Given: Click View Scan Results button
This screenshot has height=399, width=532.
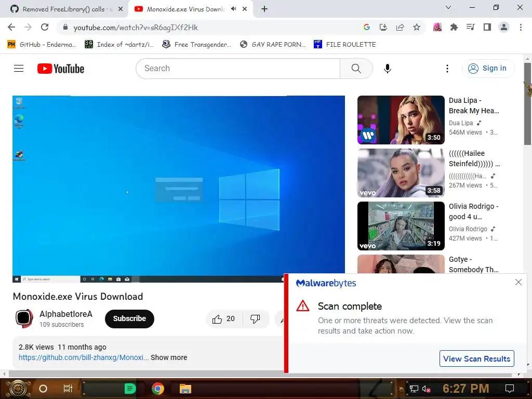Looking at the screenshot, I should pyautogui.click(x=477, y=358).
